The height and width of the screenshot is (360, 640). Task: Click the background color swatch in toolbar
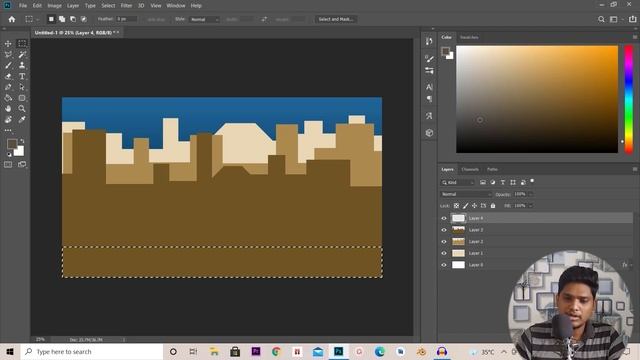coord(20,152)
